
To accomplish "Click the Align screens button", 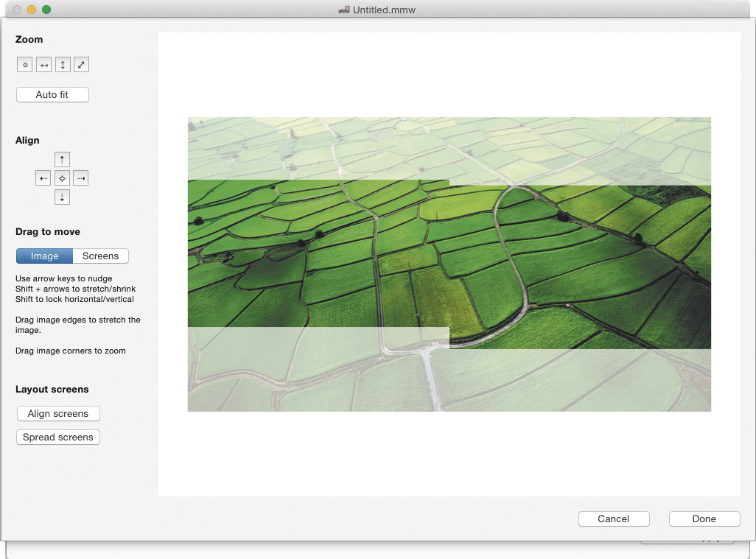I will tap(58, 414).
